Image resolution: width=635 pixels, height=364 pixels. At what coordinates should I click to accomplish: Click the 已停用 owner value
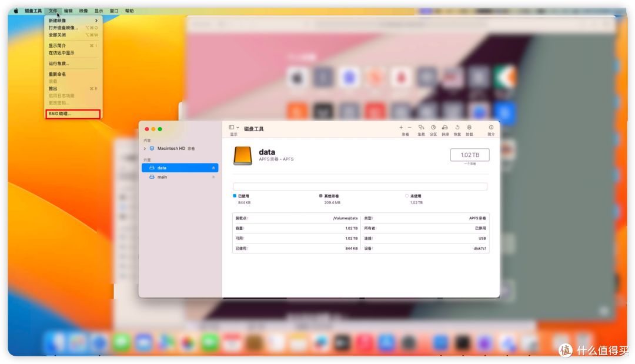pos(480,228)
